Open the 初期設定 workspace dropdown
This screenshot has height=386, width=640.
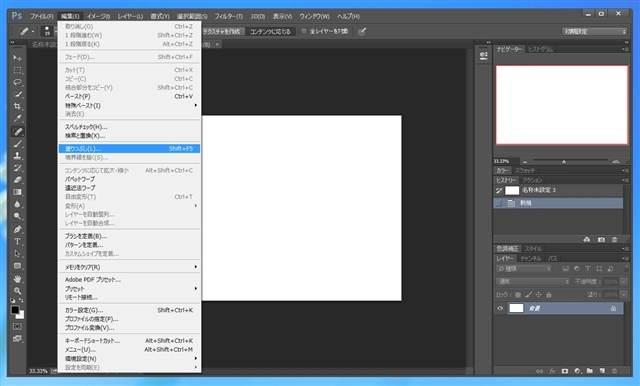tap(594, 31)
